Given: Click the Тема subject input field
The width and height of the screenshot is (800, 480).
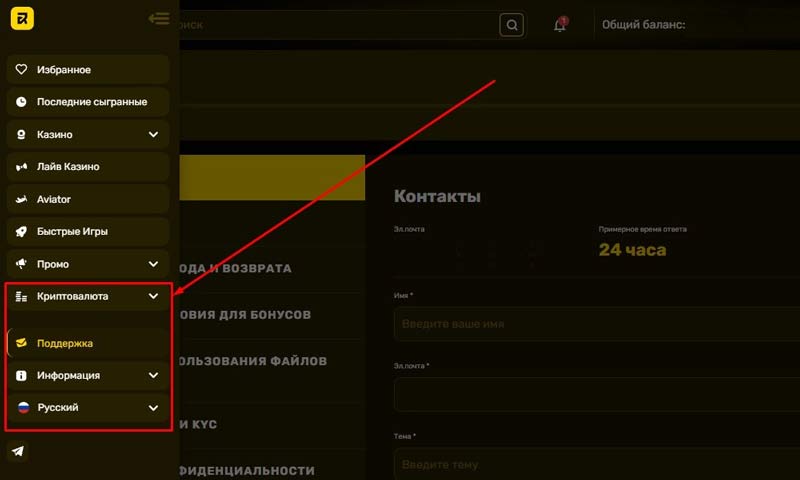Looking at the screenshot, I should (596, 464).
